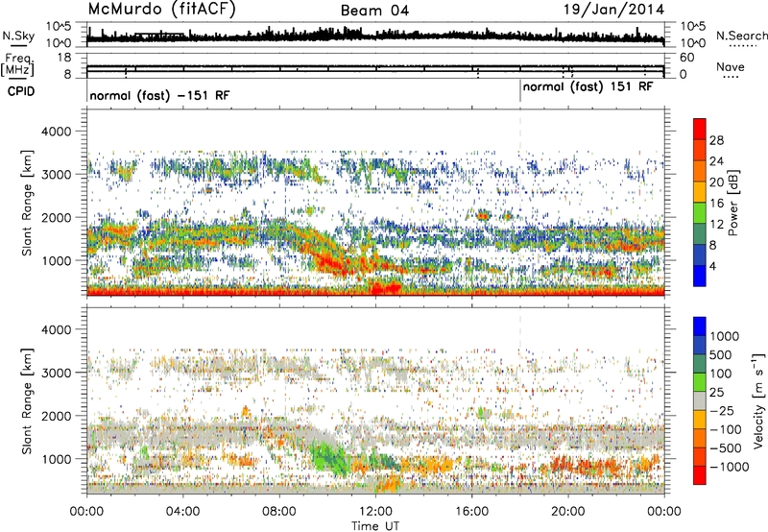Click the 16:00 time tick label

click(x=471, y=512)
